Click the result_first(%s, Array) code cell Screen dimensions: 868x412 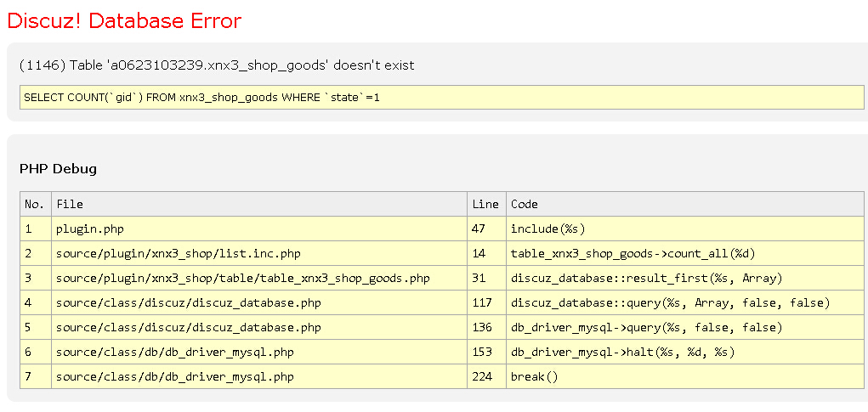point(646,278)
